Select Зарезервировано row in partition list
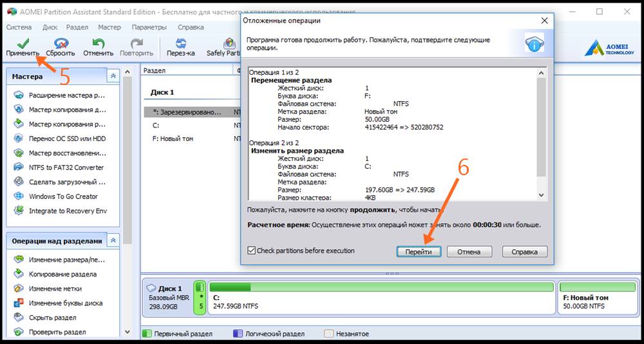 click(192, 112)
